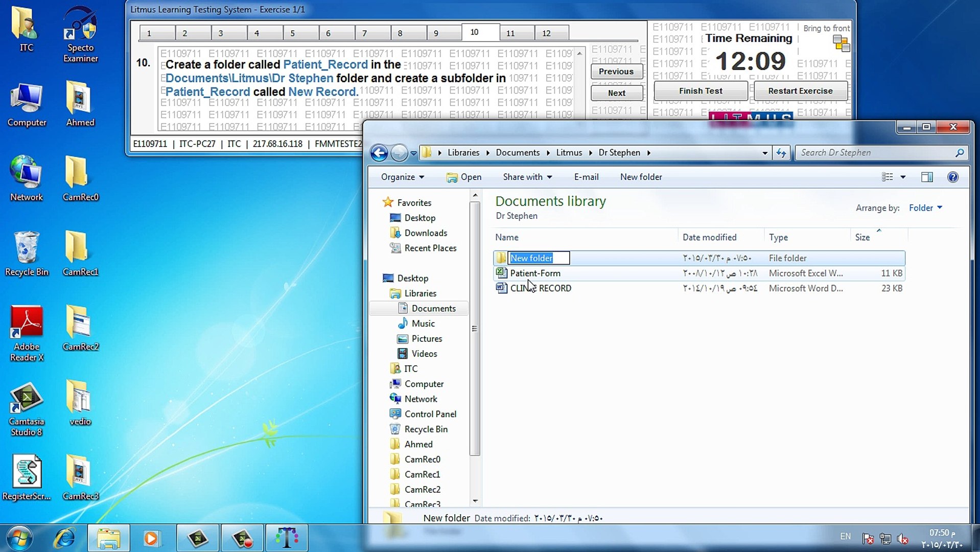
Task: Select the Camtasia Studio 8 desktop shortcut
Action: pyautogui.click(x=27, y=409)
